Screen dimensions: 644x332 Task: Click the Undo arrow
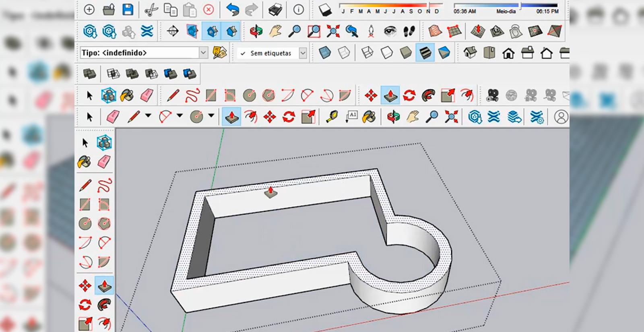232,10
